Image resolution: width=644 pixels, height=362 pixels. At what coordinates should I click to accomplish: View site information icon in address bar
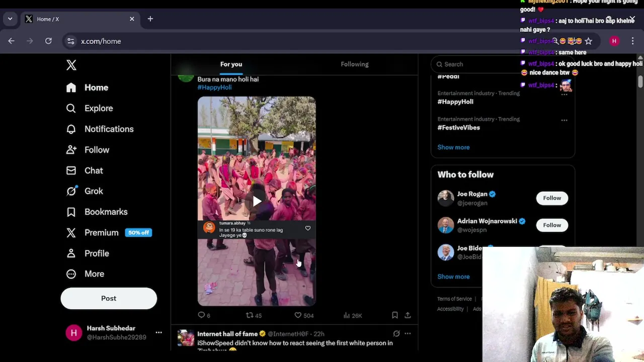71,41
